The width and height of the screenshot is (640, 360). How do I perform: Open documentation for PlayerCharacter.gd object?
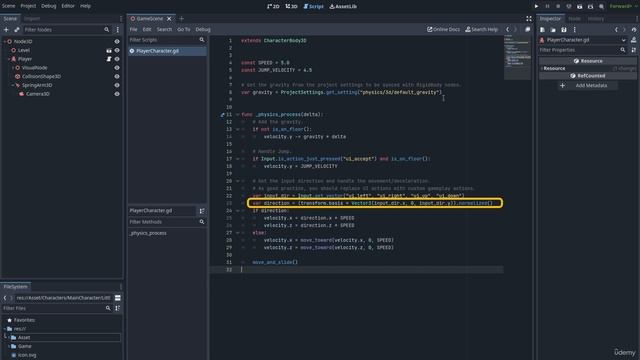click(633, 40)
